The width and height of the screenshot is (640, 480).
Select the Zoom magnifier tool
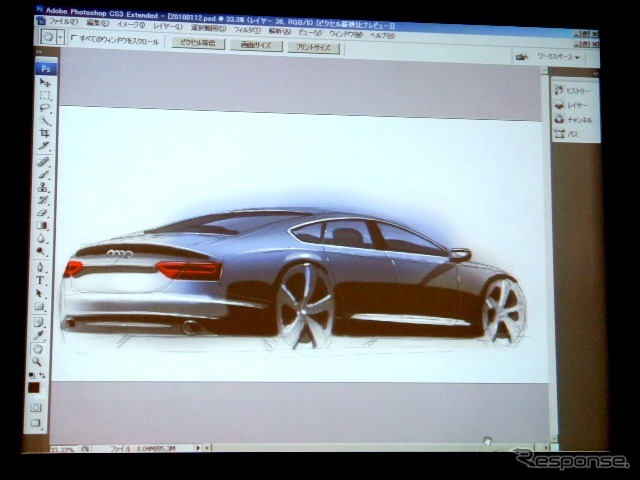click(x=37, y=362)
